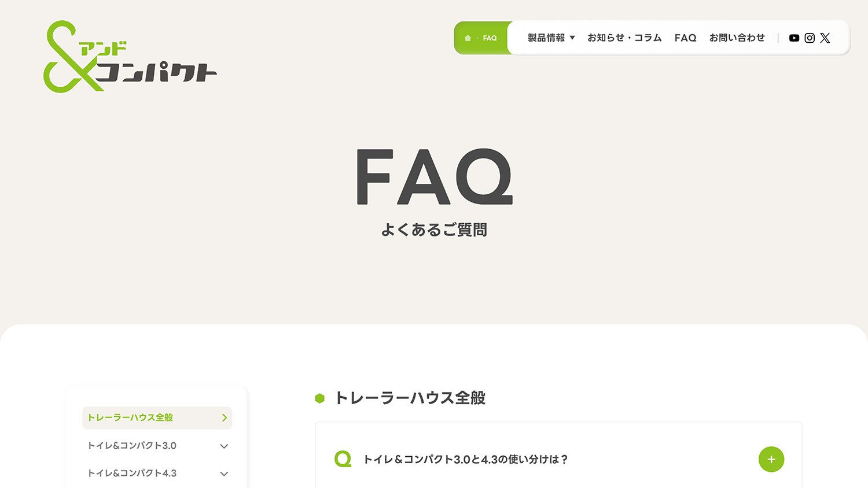Select FAQ in the top navigation menu
This screenshot has width=868, height=488.
685,38
